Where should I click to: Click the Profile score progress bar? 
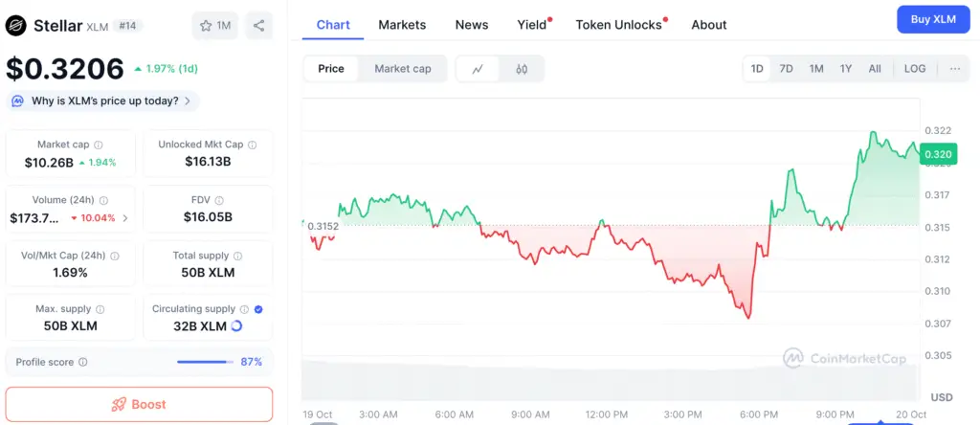205,362
